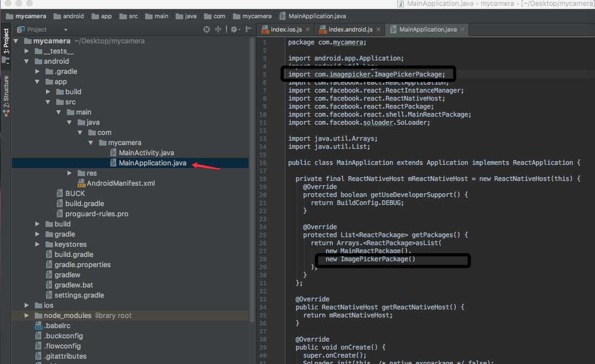Viewport: 595px width, 364px height.
Task: Click the scroll from source target icon
Action: [207, 29]
